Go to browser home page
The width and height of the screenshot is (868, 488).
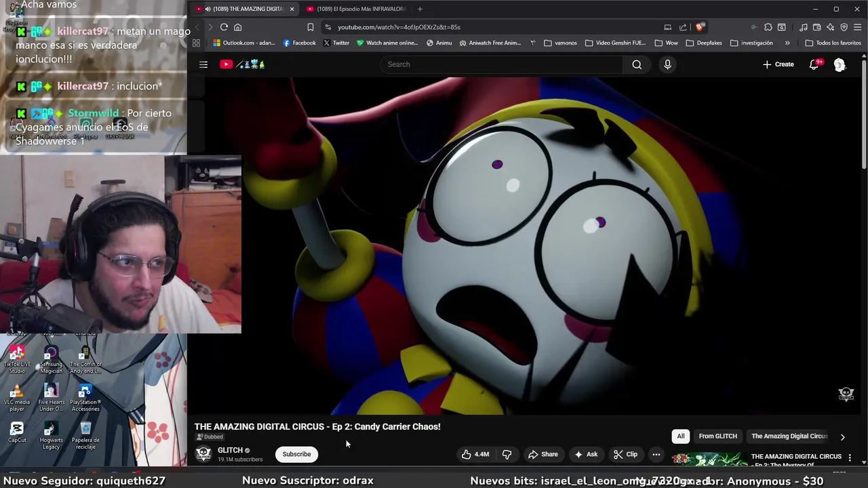point(237,27)
